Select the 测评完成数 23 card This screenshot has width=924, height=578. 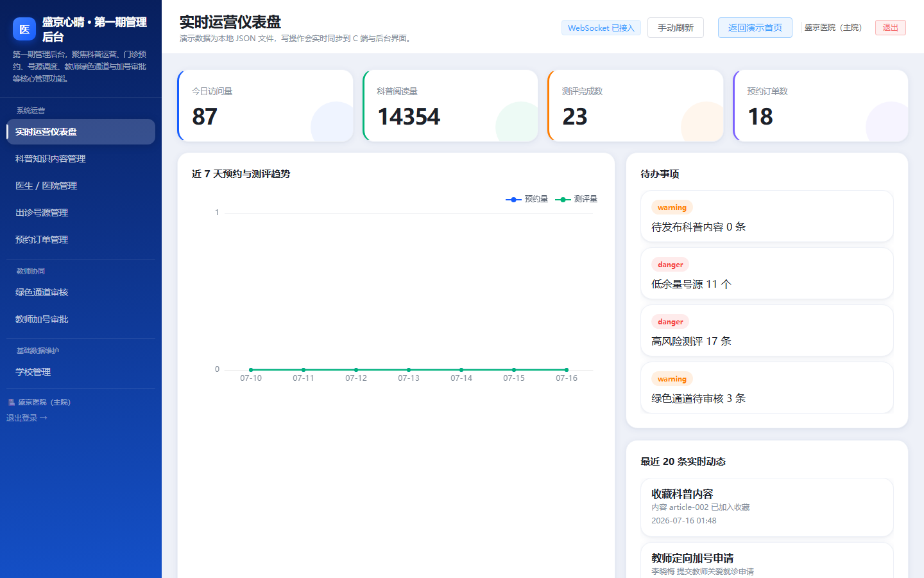coord(635,106)
